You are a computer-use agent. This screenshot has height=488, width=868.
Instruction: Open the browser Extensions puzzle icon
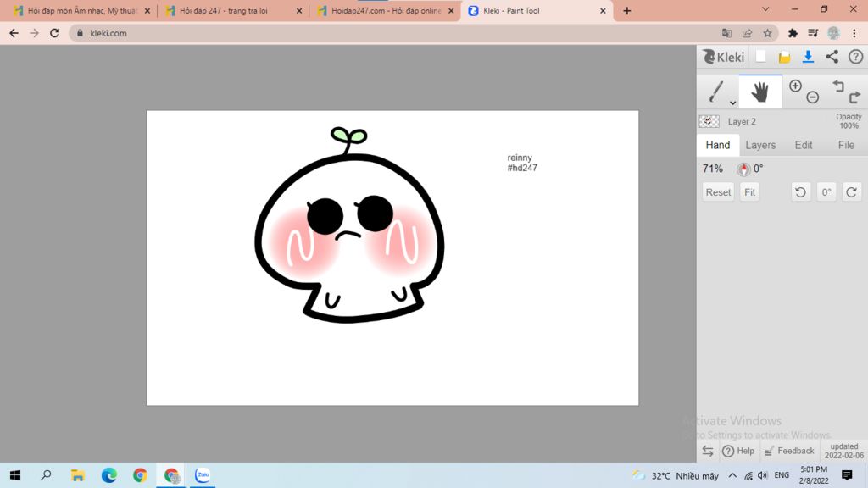click(x=793, y=33)
